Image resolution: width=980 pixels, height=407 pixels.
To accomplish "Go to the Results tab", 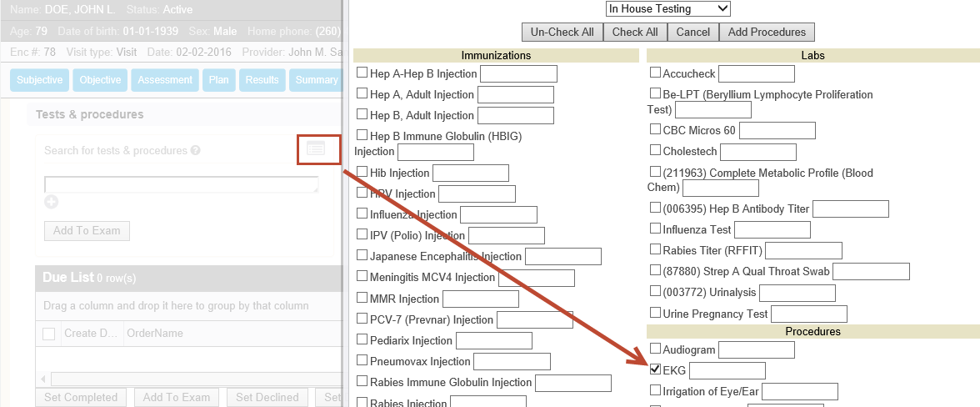I will pos(262,80).
